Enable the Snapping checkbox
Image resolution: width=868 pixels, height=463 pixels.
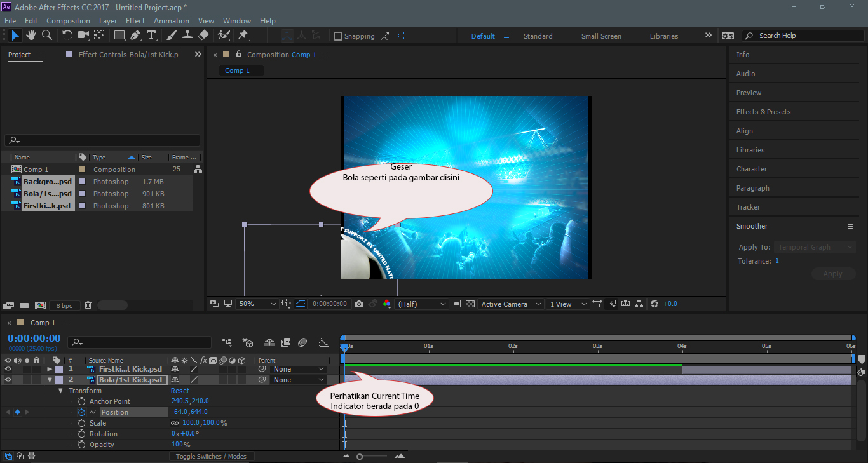click(x=338, y=36)
